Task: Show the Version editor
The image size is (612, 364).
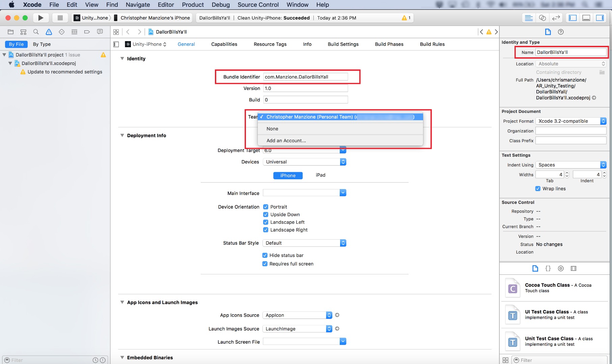Action: click(556, 18)
